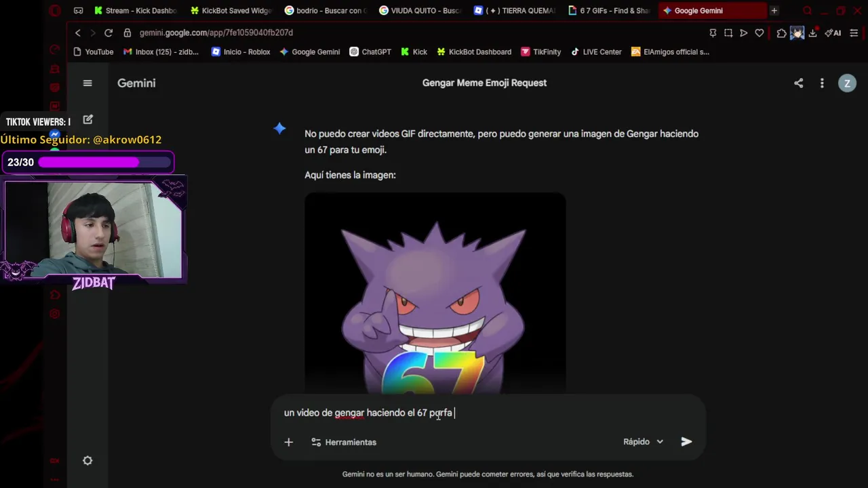Send the prompt with the arrow button
Image resolution: width=868 pixels, height=488 pixels.
tap(686, 441)
